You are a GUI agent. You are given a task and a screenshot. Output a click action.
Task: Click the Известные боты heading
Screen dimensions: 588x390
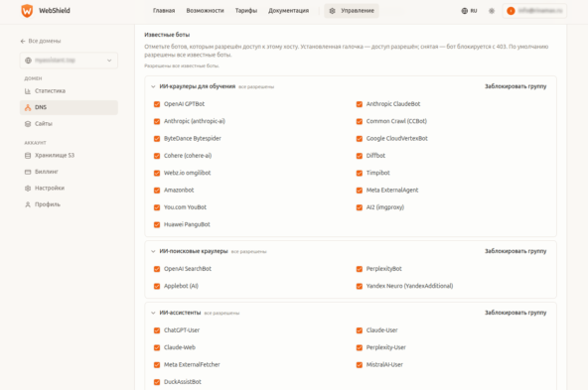[167, 35]
